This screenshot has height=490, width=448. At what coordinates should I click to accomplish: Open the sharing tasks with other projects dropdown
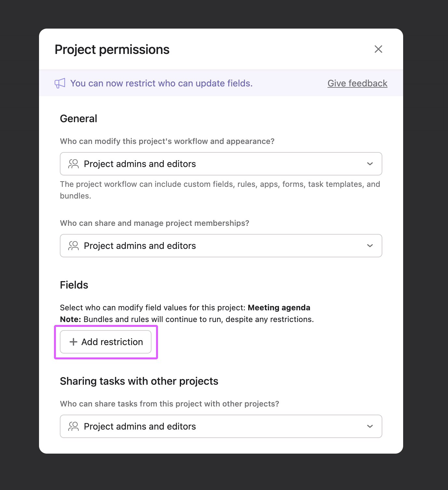[221, 426]
